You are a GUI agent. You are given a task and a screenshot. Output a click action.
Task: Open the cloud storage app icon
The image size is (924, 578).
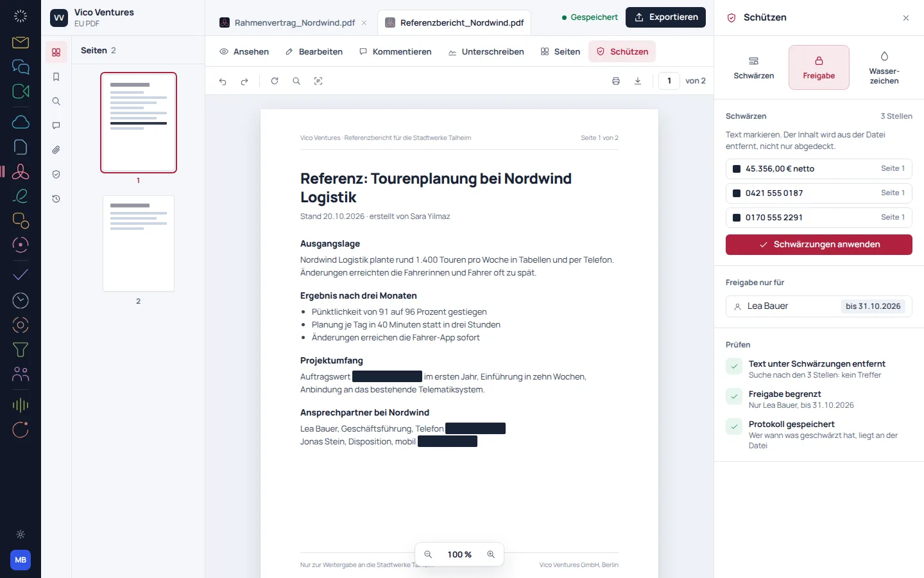(21, 122)
